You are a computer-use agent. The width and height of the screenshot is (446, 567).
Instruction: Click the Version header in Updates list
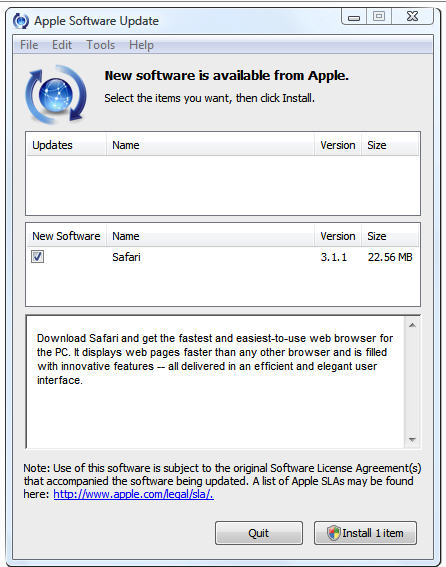click(x=338, y=145)
